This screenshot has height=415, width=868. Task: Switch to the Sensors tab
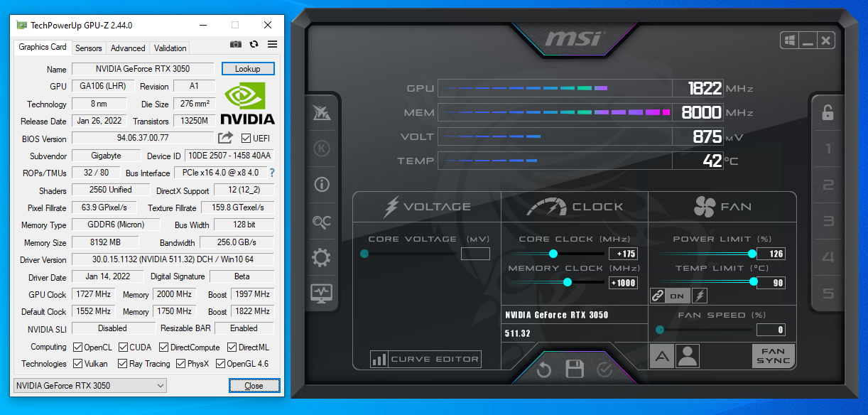pos(89,48)
